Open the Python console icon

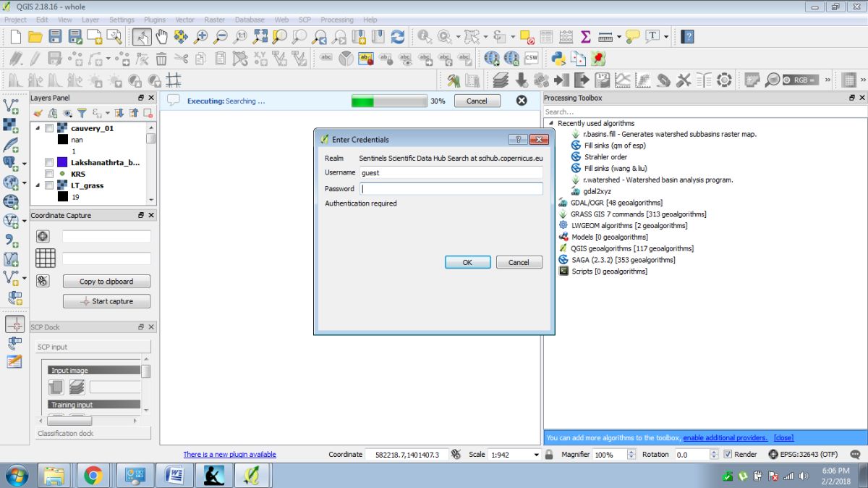click(x=558, y=59)
